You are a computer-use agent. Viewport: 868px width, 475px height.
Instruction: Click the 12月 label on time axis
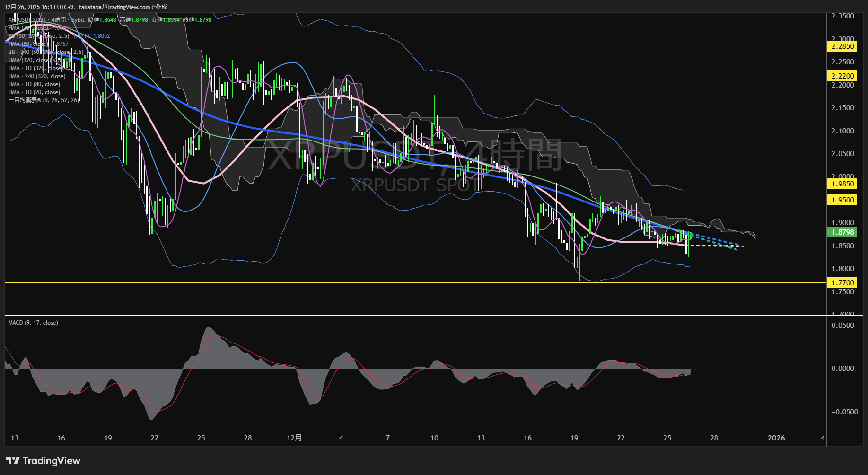294,438
